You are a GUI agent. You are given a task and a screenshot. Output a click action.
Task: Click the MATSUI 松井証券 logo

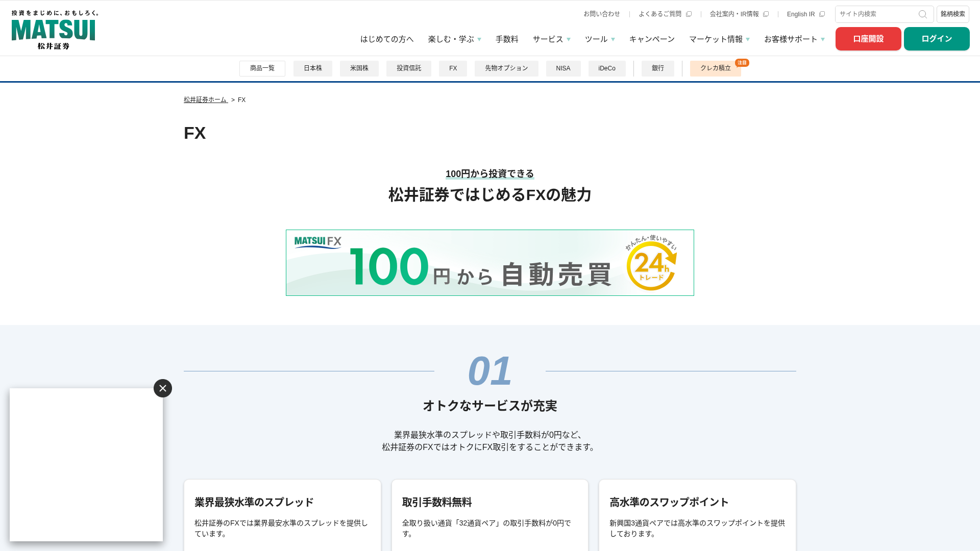[55, 30]
